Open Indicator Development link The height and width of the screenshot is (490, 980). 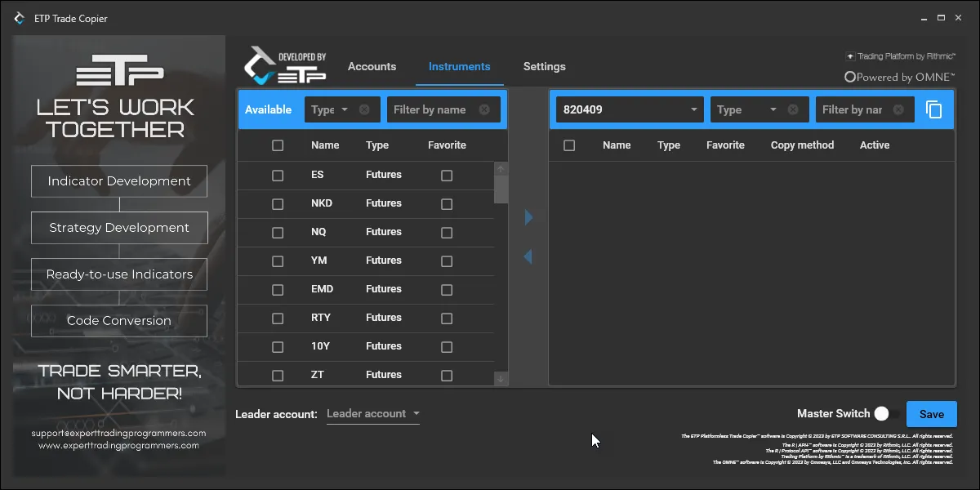click(x=119, y=181)
